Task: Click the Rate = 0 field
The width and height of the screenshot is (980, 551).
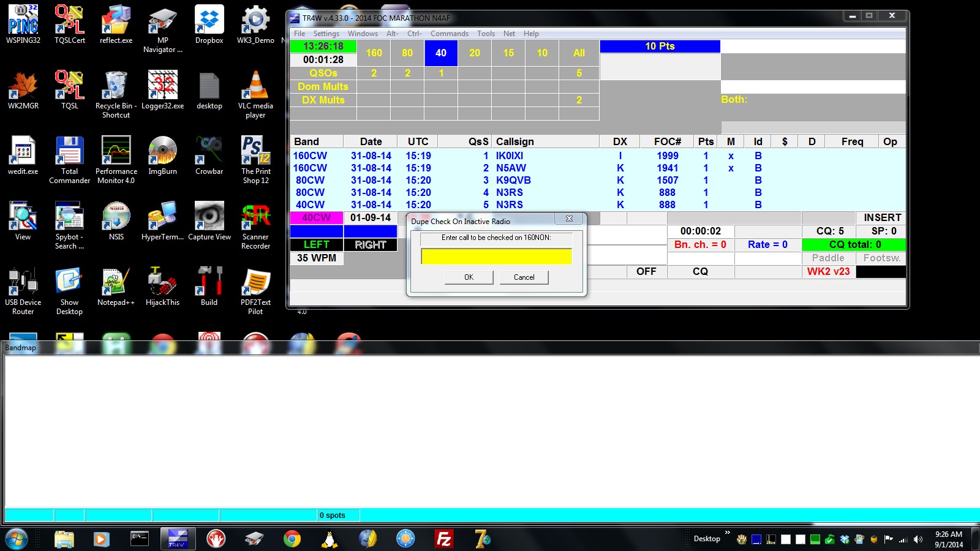Action: coord(767,244)
